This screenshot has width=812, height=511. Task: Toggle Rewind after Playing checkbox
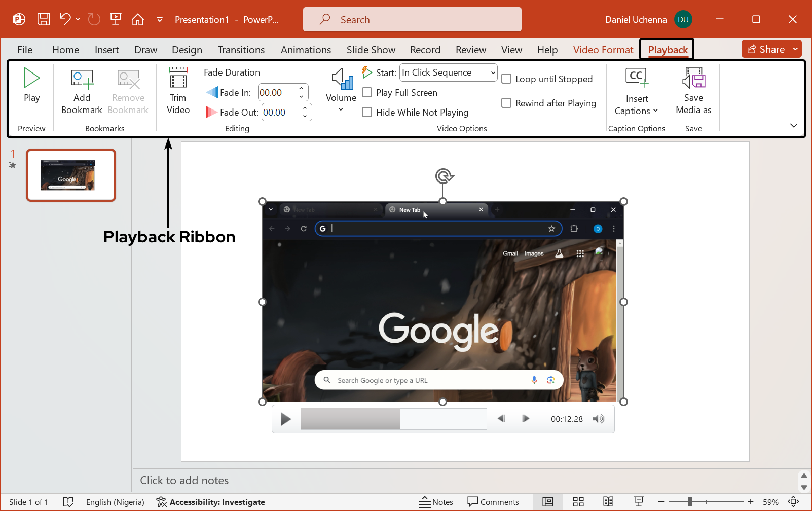point(506,103)
